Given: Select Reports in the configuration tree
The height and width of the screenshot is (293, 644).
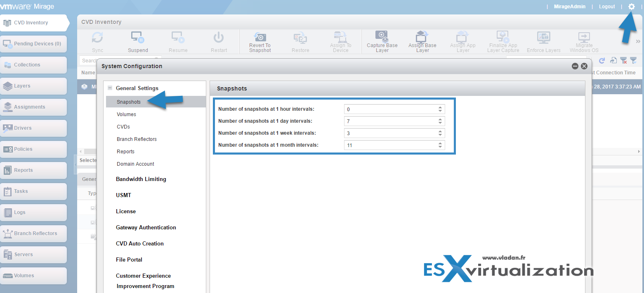Looking at the screenshot, I should 125,152.
